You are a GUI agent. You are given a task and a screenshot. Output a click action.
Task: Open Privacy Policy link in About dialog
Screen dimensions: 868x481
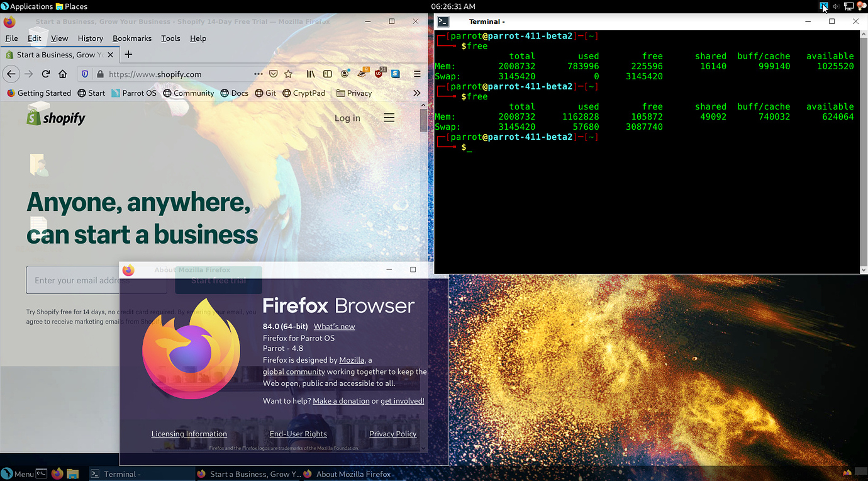(x=393, y=434)
